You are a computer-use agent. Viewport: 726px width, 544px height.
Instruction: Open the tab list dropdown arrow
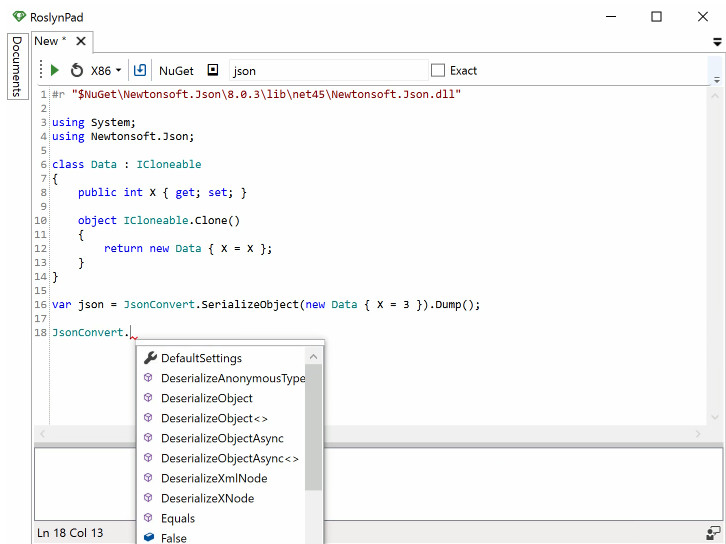(717, 42)
